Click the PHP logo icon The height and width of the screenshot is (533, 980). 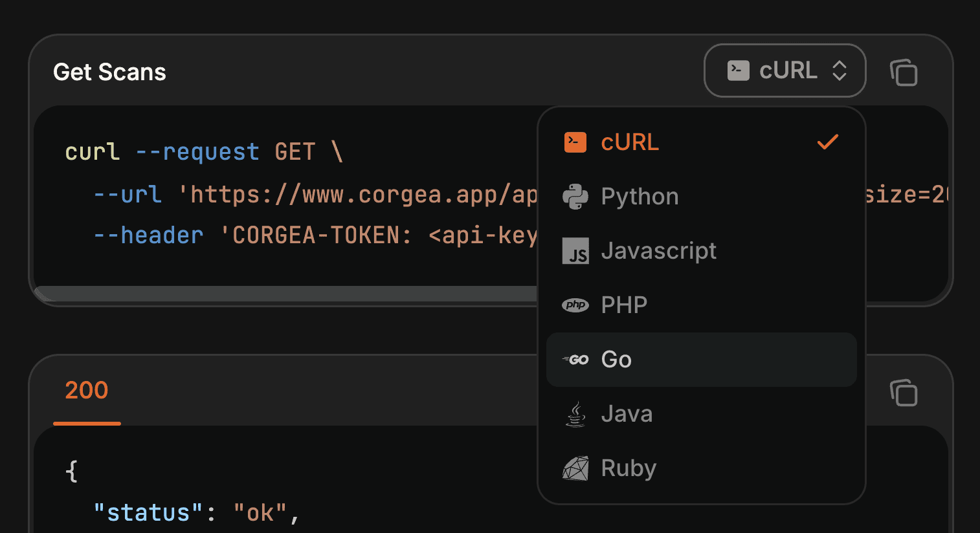click(575, 305)
